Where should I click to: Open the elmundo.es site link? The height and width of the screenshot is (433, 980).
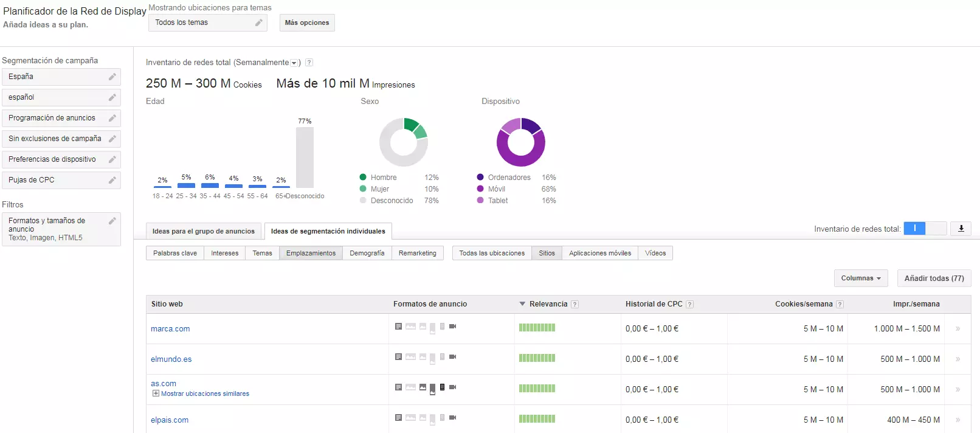(171, 359)
